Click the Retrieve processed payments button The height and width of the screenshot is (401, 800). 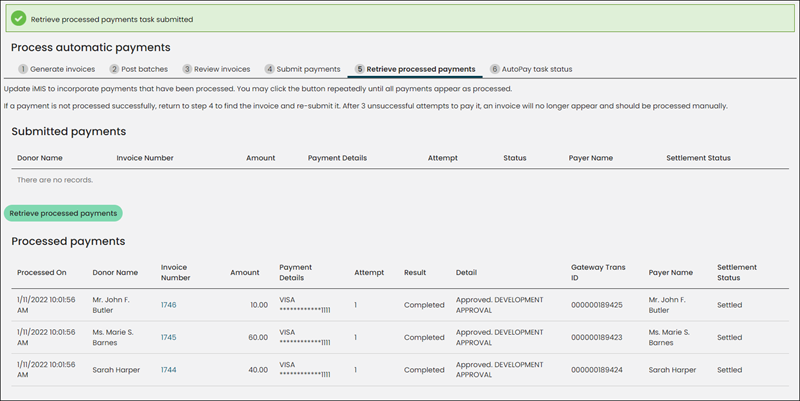63,213
